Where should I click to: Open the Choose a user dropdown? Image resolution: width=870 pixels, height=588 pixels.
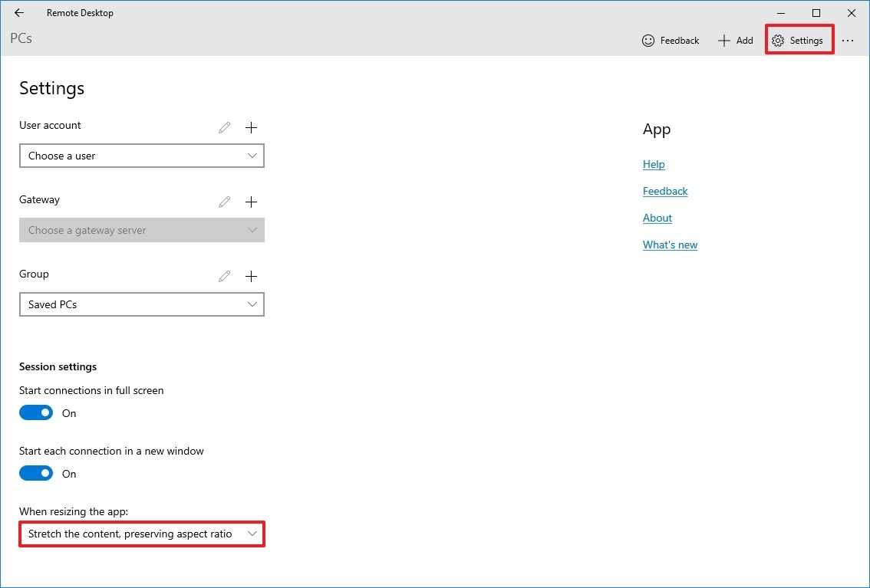(x=141, y=156)
